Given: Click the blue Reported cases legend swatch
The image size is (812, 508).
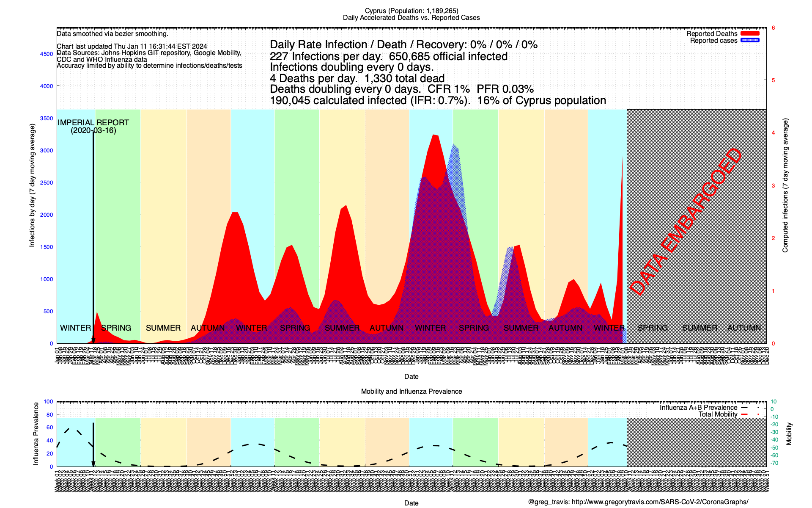Looking at the screenshot, I should [750, 40].
